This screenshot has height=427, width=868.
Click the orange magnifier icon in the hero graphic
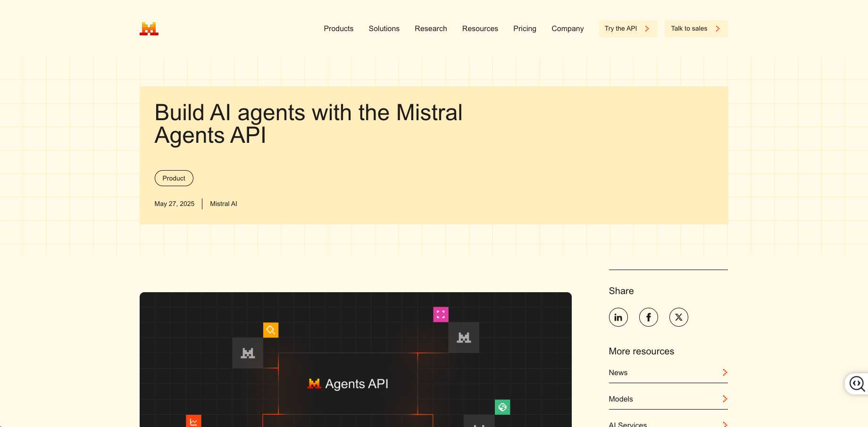pyautogui.click(x=271, y=330)
